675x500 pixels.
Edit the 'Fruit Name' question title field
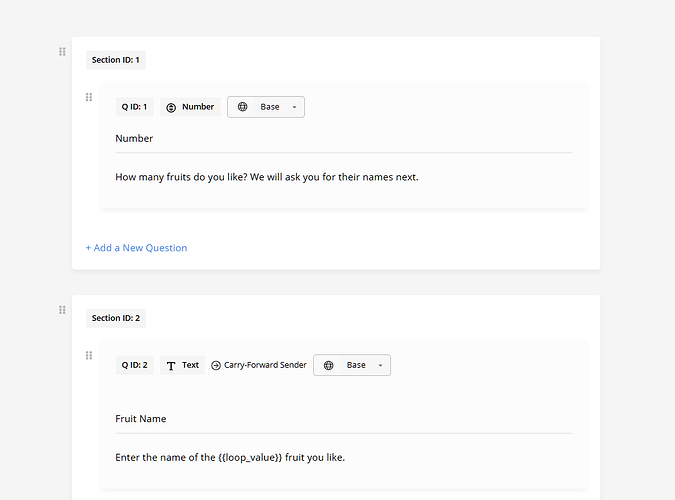click(344, 419)
